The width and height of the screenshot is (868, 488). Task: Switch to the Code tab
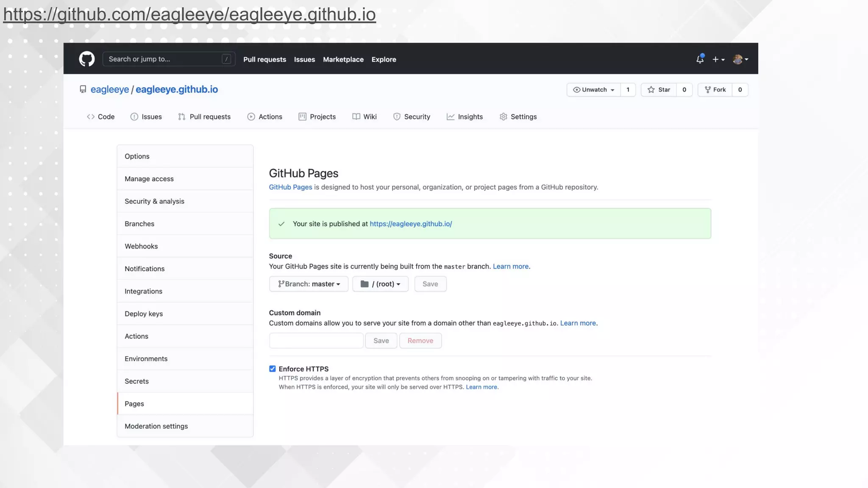[x=101, y=116]
